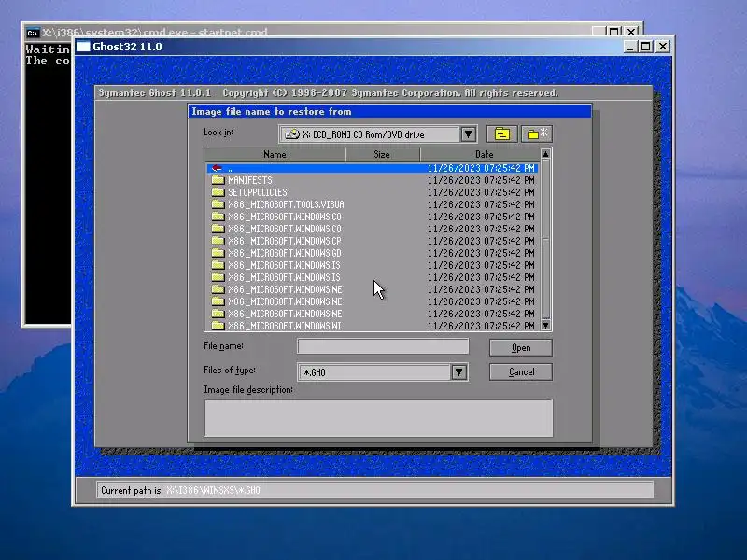Open the Look in drive dropdown arrow
747x560 pixels.
(469, 134)
